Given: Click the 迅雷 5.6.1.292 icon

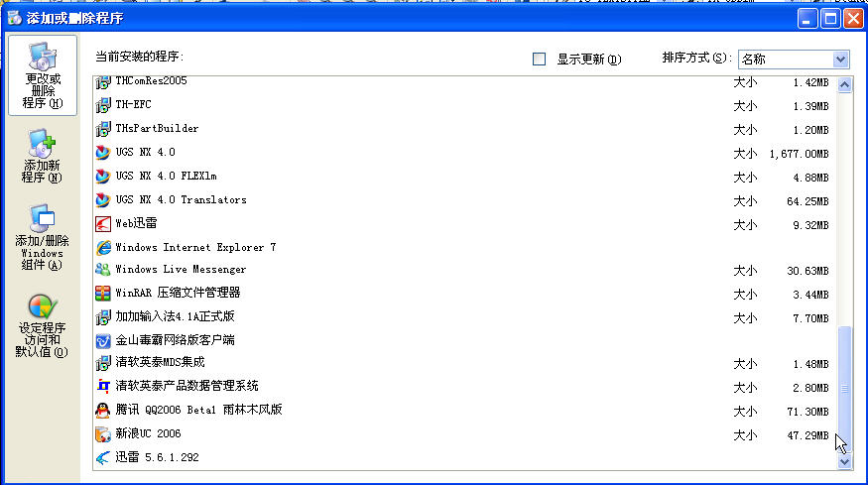Looking at the screenshot, I should (103, 458).
